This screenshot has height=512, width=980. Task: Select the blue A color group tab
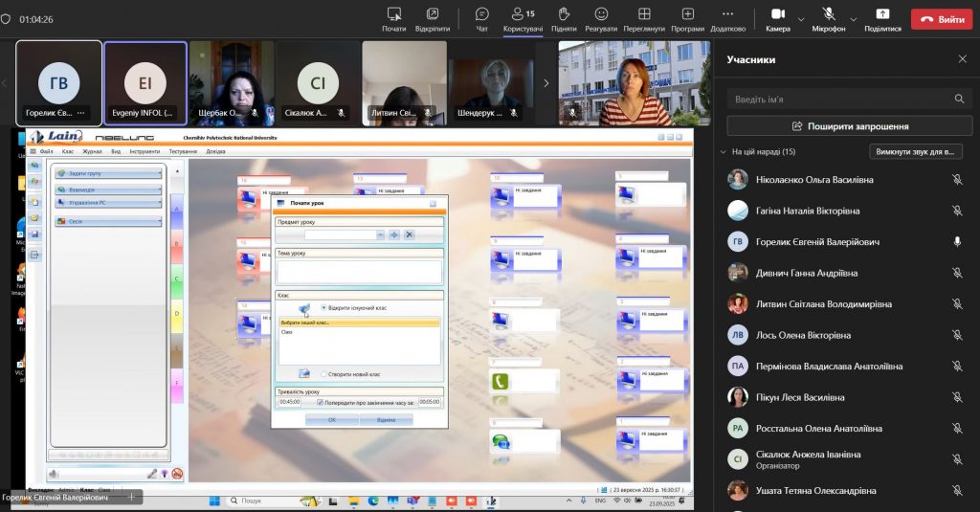tap(177, 210)
